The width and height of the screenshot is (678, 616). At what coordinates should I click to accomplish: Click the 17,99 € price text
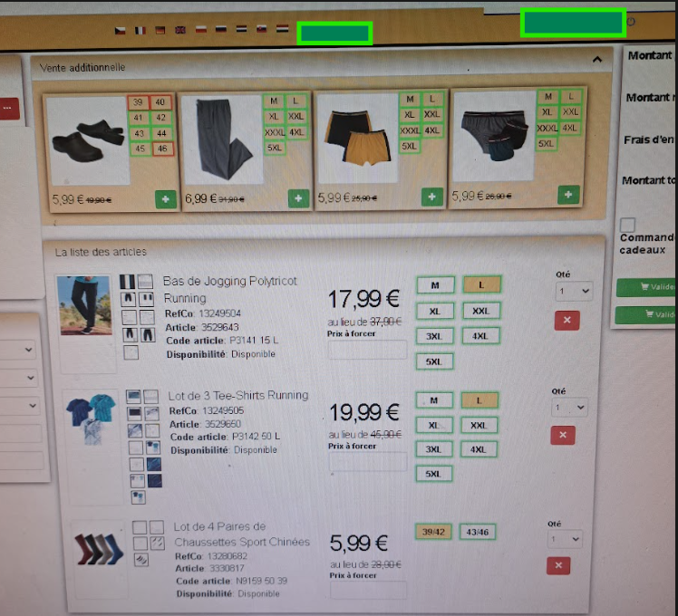pos(363,299)
